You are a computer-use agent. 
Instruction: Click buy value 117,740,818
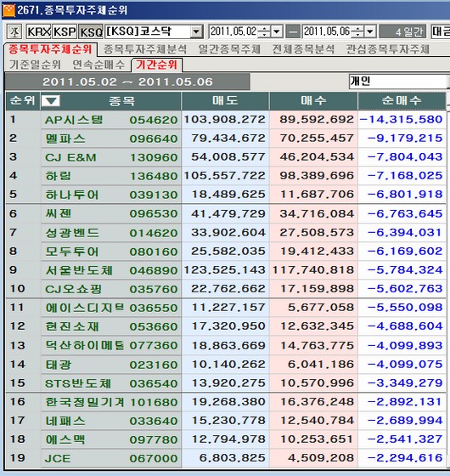313,269
